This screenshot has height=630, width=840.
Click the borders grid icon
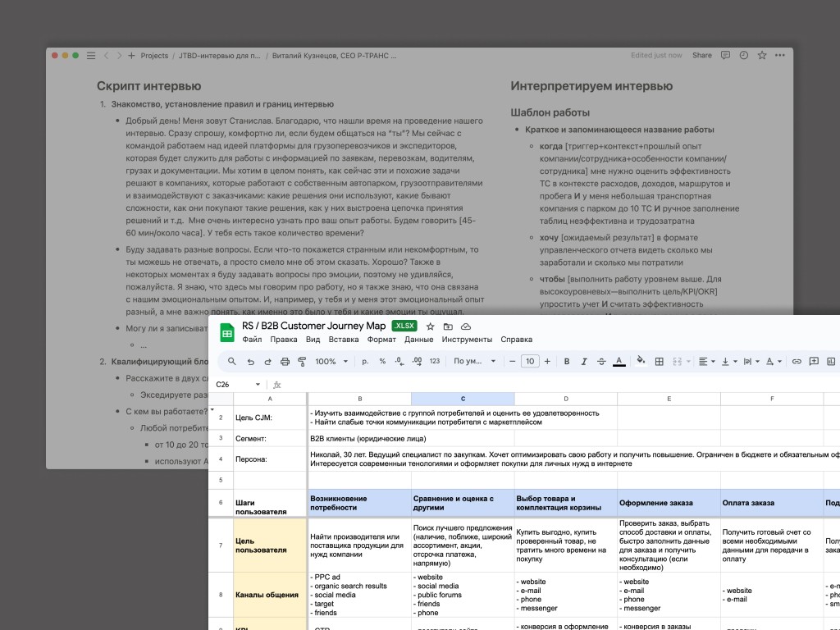click(660, 361)
